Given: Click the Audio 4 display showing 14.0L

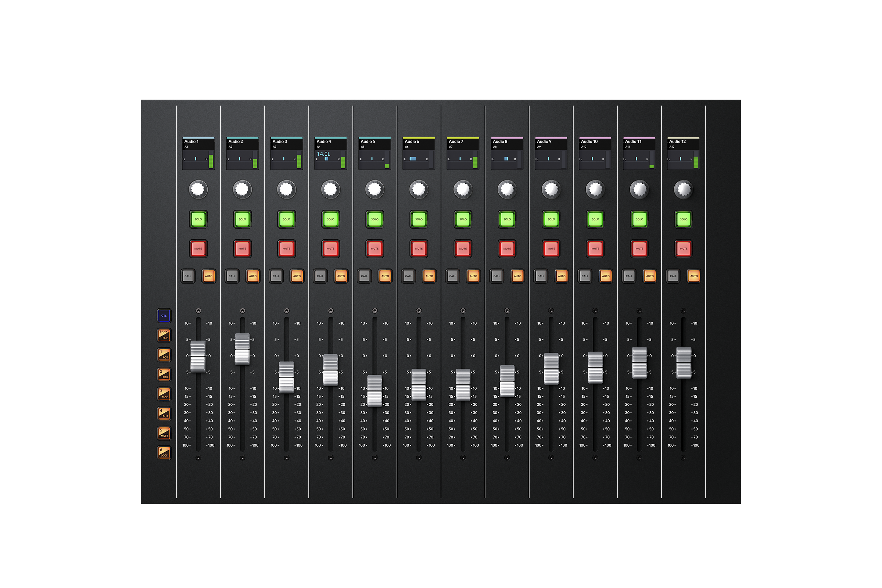Looking at the screenshot, I should tap(331, 153).
